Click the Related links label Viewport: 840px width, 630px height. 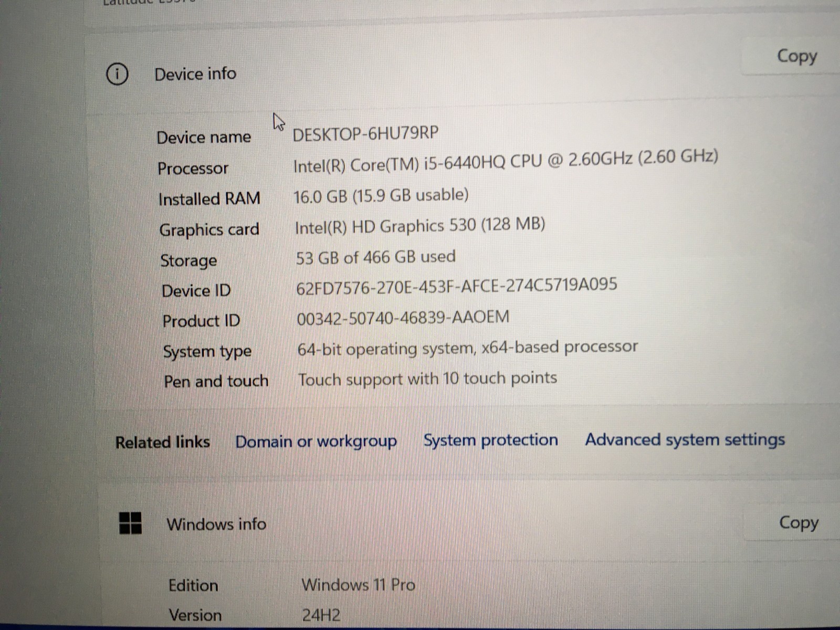[162, 442]
